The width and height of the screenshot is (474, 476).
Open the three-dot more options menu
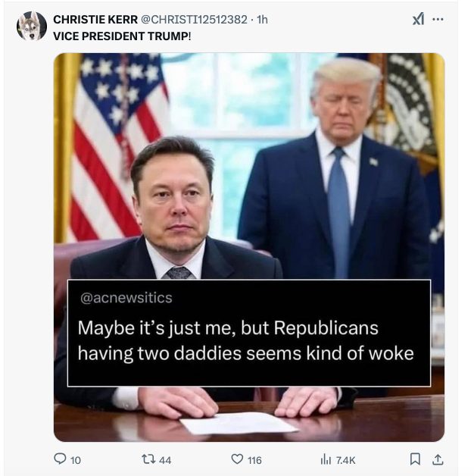tap(438, 19)
